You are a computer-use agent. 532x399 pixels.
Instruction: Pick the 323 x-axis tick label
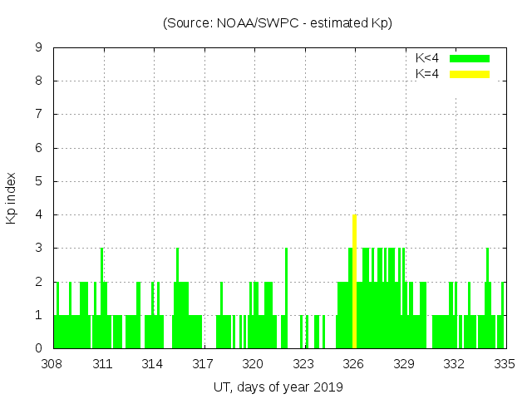click(304, 364)
